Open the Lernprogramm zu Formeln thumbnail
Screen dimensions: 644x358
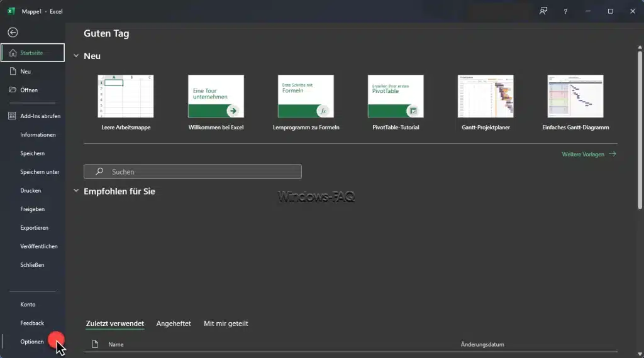pos(306,96)
